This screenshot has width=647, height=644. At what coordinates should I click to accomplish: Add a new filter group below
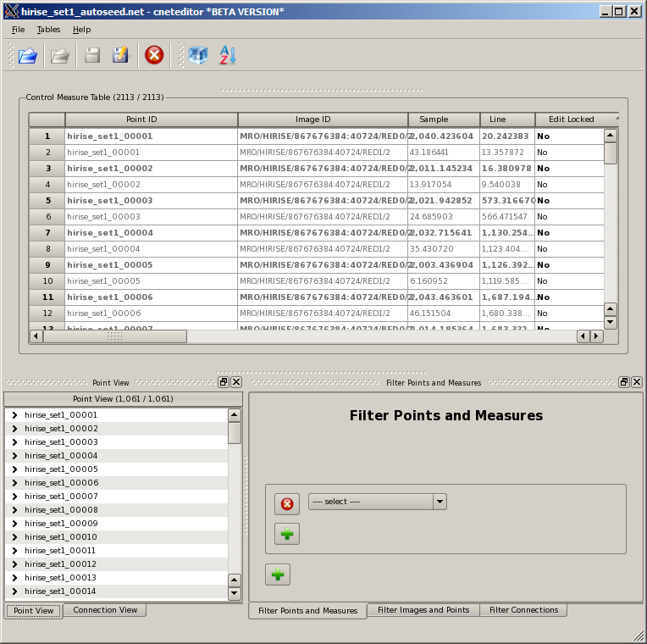coord(277,575)
